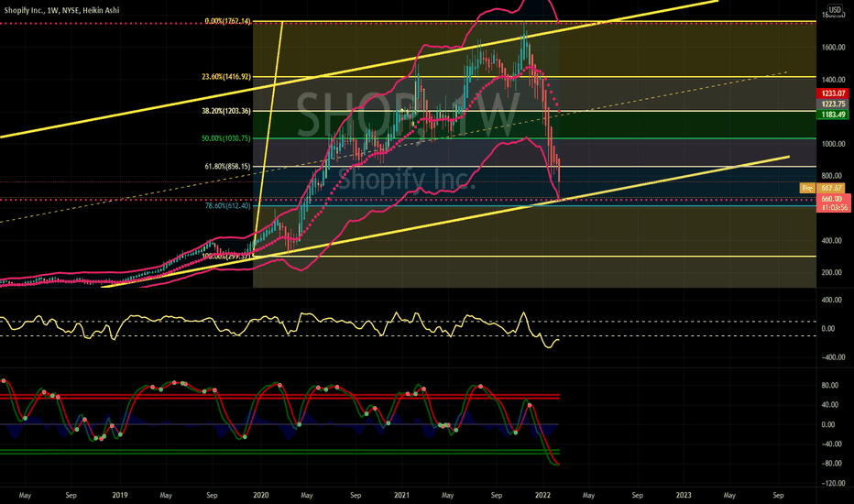Click the 1000.00 price axis value
This screenshot has height=504, width=854.
click(x=834, y=144)
